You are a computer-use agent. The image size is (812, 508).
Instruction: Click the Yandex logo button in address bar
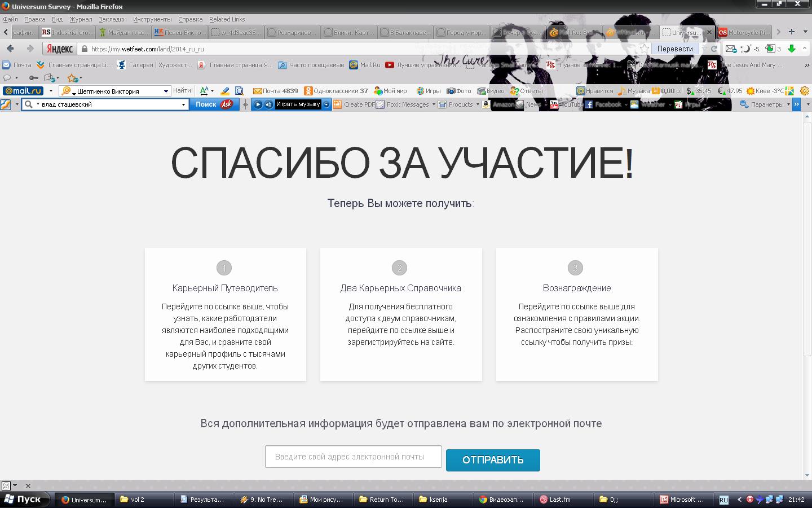[x=59, y=49]
